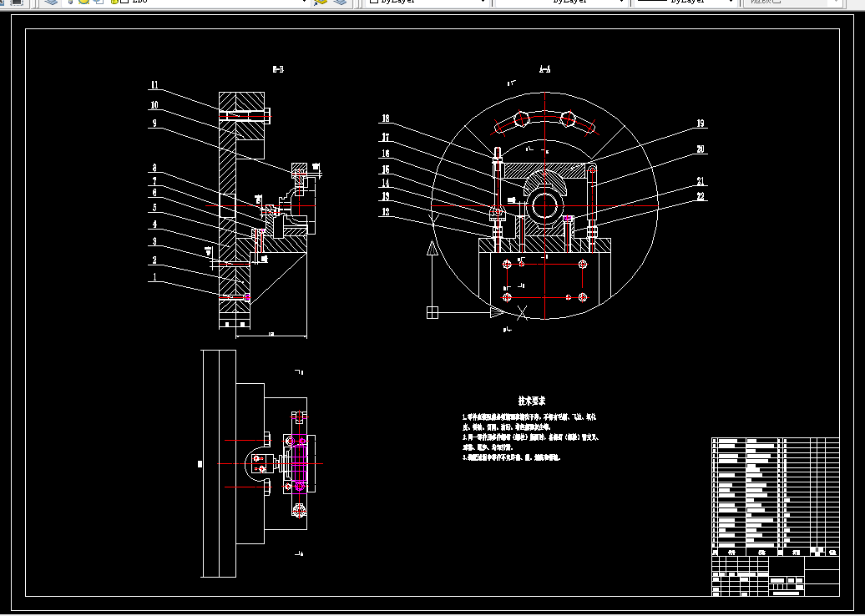The width and height of the screenshot is (865, 616).
Task: Select the B-B section view title
Action: (x=278, y=69)
